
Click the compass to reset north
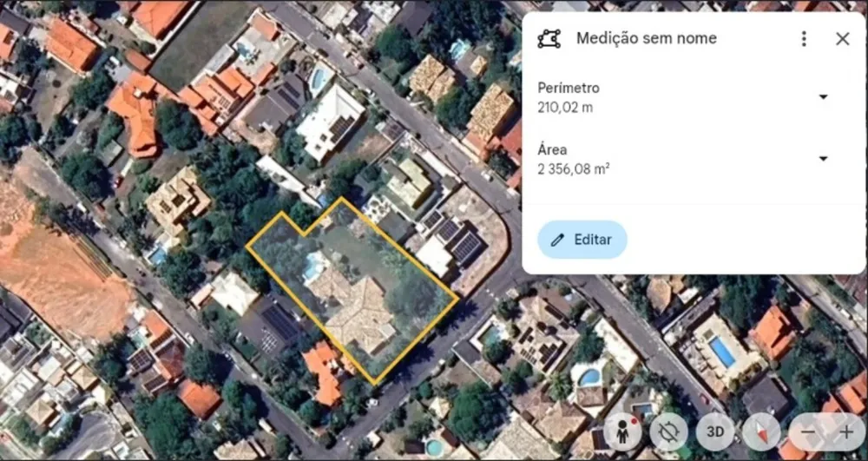pyautogui.click(x=761, y=431)
